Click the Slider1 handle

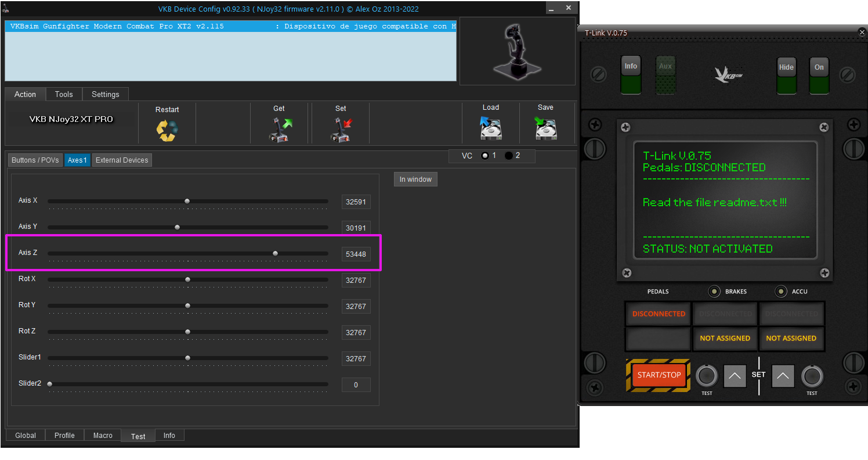[x=187, y=358]
